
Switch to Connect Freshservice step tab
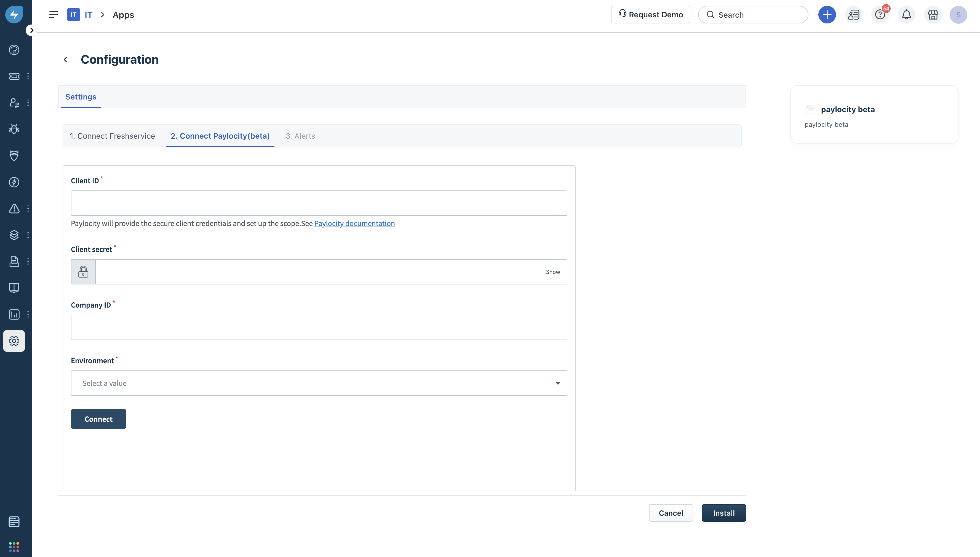pyautogui.click(x=112, y=136)
